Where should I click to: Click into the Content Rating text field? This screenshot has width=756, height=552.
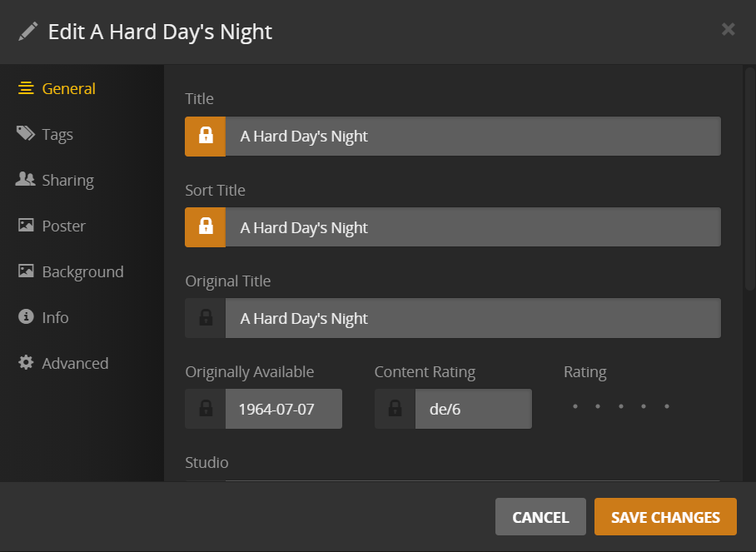tap(473, 409)
